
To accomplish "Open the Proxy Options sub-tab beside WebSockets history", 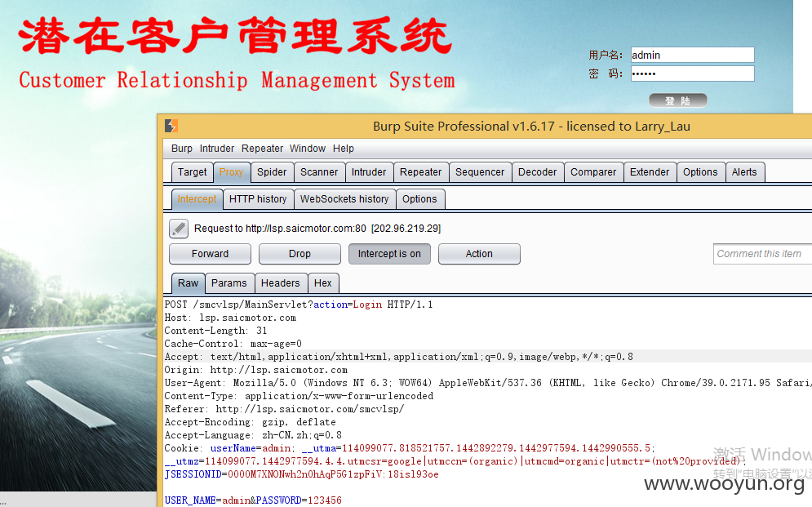I will pyautogui.click(x=419, y=199).
